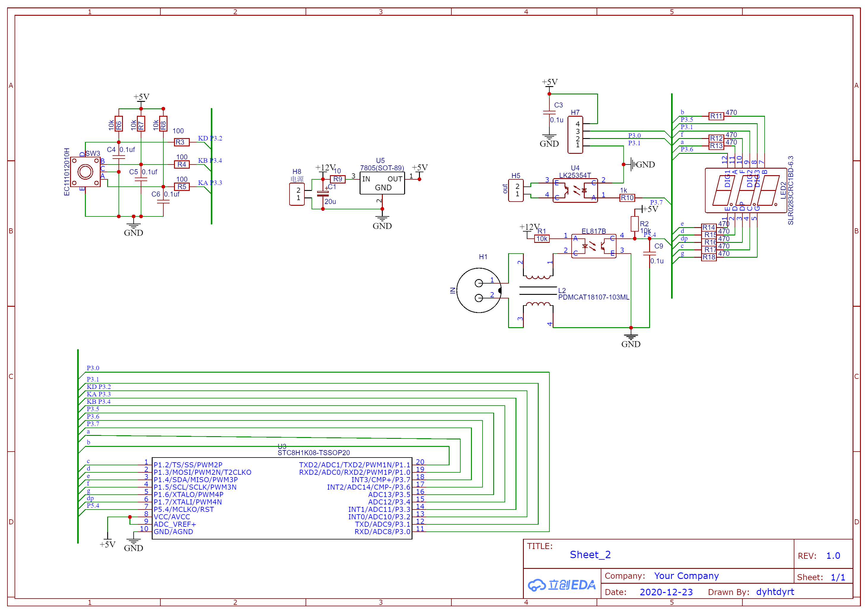
Task: Select resistor R3
Action: pyautogui.click(x=181, y=142)
